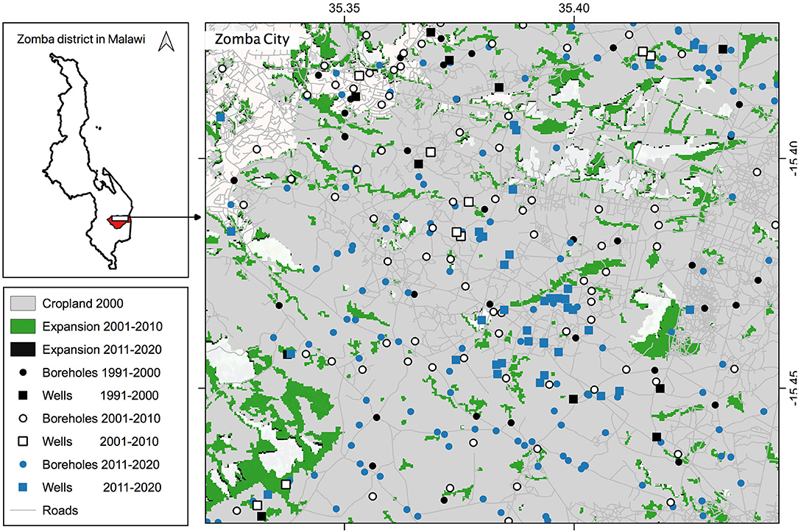Click the 'Boreholes 2011-2020' legend text
Image resolution: width=798 pixels, height=532 pixels.
coord(101,464)
